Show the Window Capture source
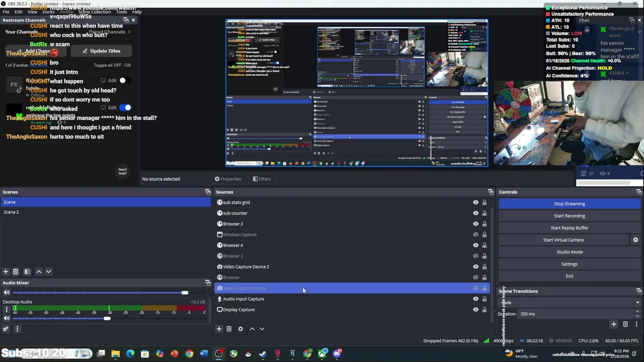The height and width of the screenshot is (362, 644). point(475,235)
